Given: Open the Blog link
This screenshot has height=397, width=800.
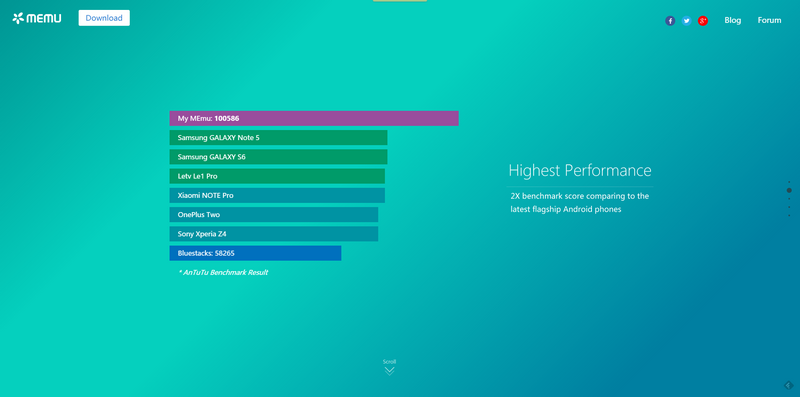Looking at the screenshot, I should pyautogui.click(x=733, y=20).
